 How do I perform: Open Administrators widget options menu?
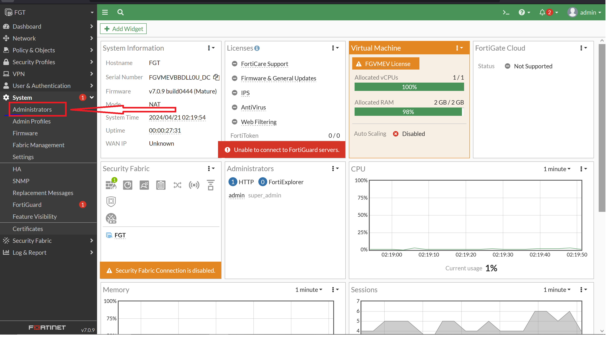click(335, 169)
